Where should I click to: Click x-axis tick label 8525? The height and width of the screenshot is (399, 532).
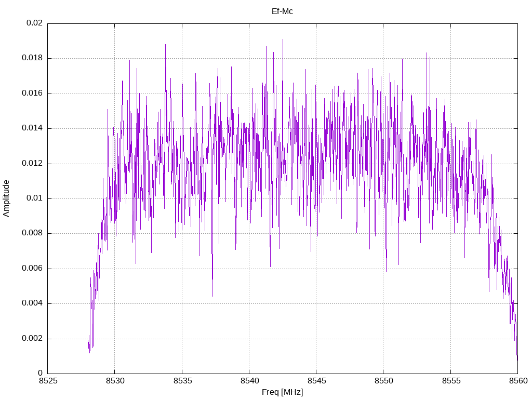click(x=48, y=381)
